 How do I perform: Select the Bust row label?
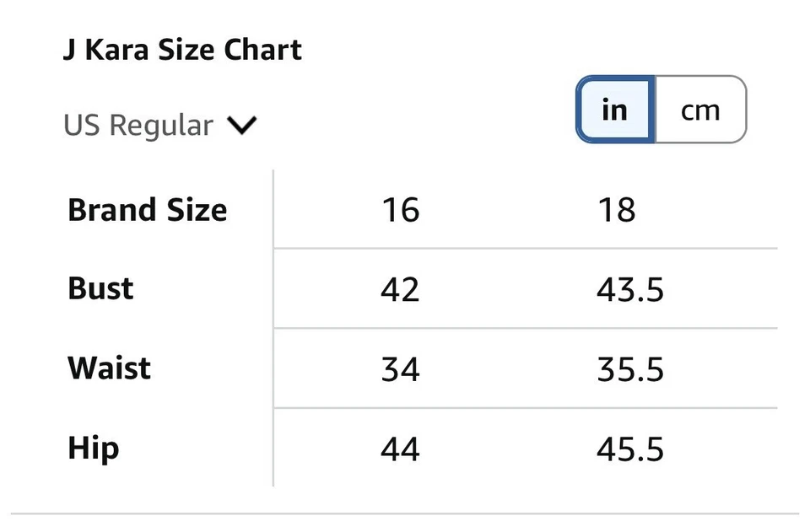(x=100, y=289)
